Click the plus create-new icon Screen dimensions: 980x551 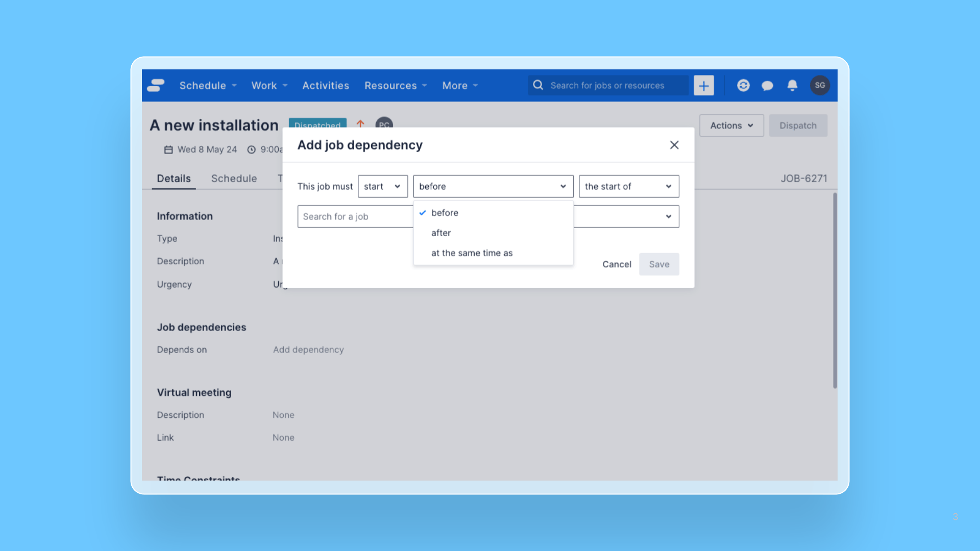coord(703,86)
